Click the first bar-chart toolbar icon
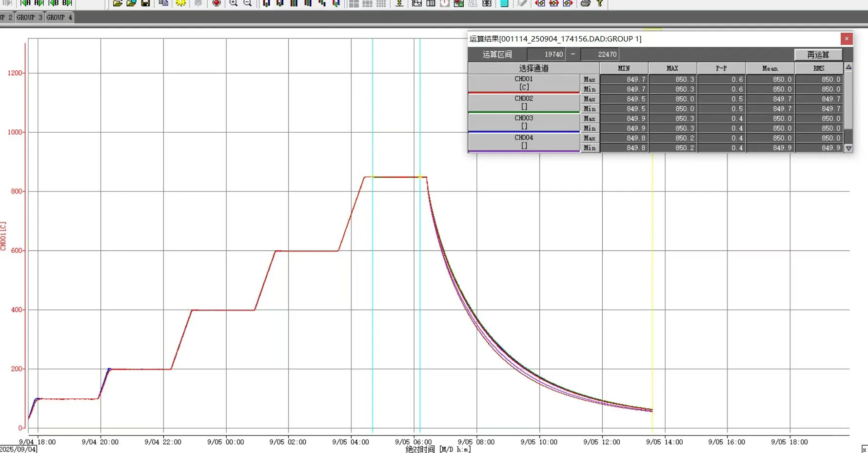Viewport: 868px width, 453px height. tap(266, 3)
